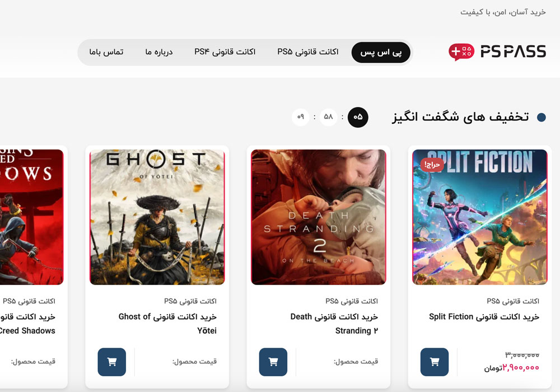Open the تماس باما contact page
Viewport: 560px width, 392px height.
tap(106, 52)
